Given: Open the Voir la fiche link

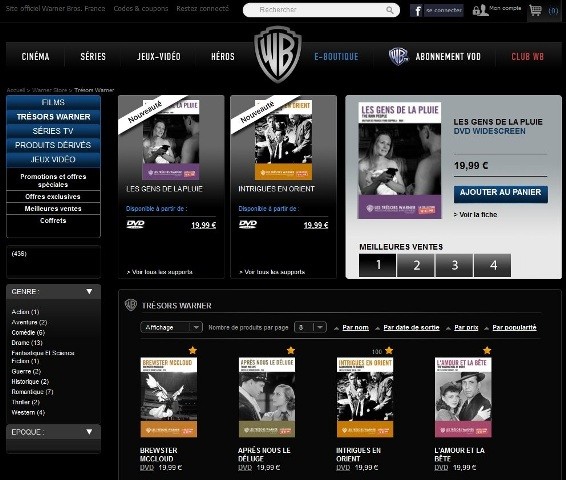Looking at the screenshot, I should pyautogui.click(x=475, y=215).
